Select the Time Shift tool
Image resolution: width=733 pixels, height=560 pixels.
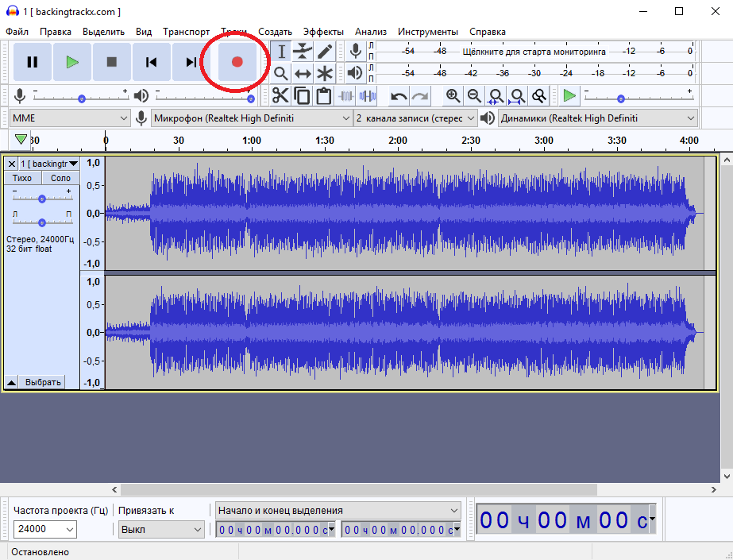point(303,73)
